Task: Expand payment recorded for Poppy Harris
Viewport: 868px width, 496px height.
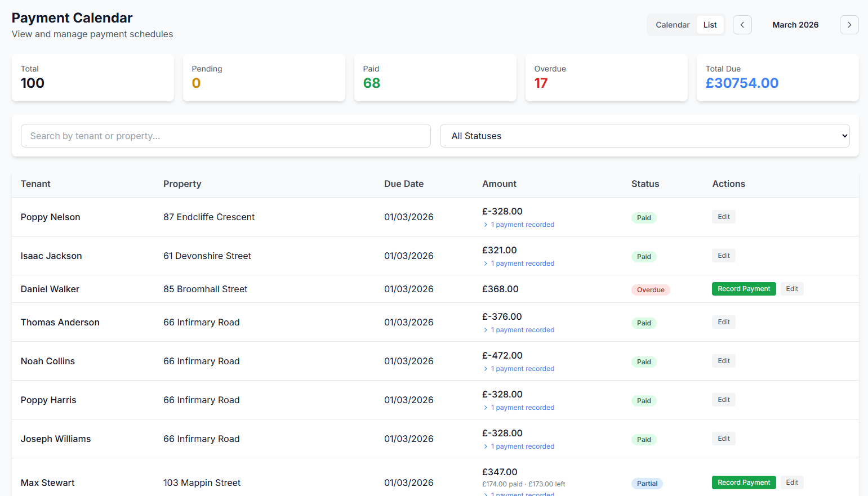Action: pos(519,408)
